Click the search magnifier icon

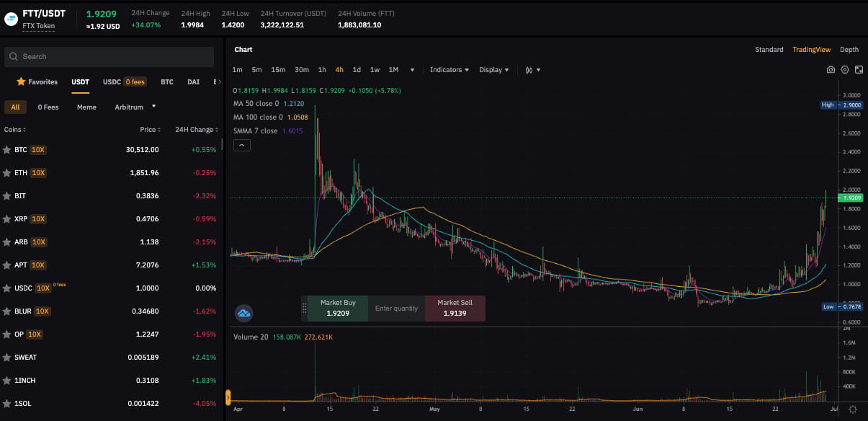(13, 56)
